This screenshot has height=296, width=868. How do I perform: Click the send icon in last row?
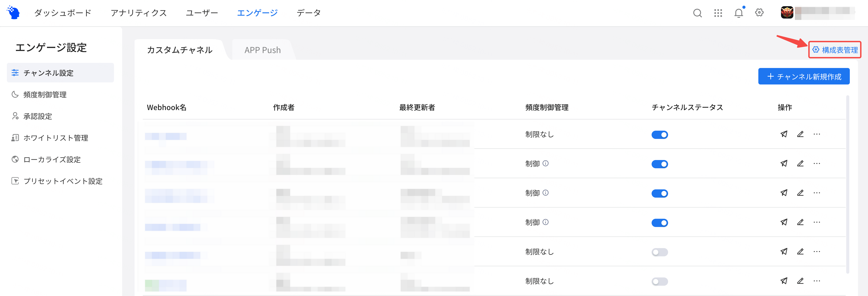tap(784, 281)
